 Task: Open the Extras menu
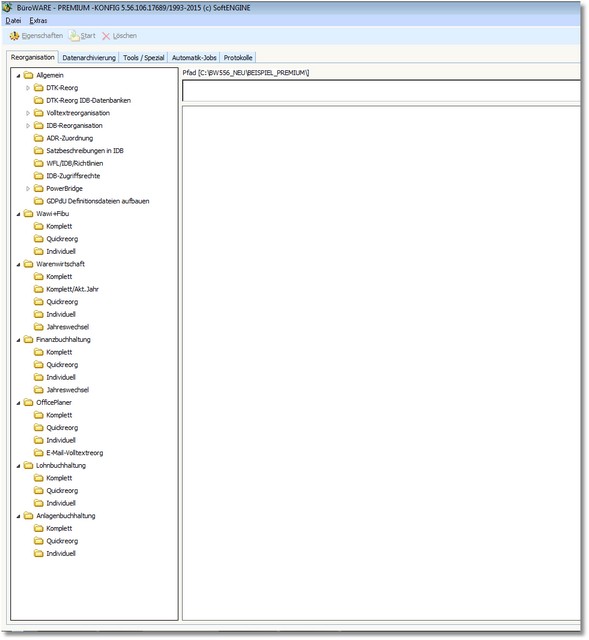[38, 20]
